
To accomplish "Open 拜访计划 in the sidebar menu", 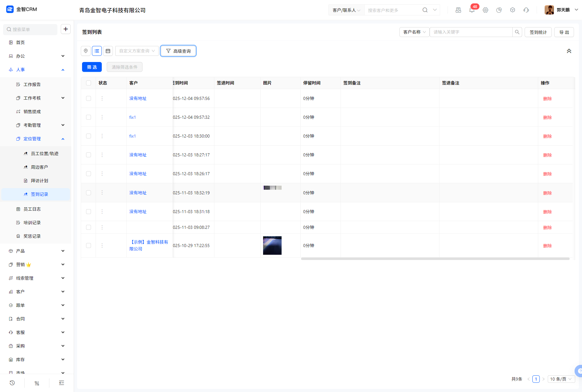I will (x=39, y=181).
